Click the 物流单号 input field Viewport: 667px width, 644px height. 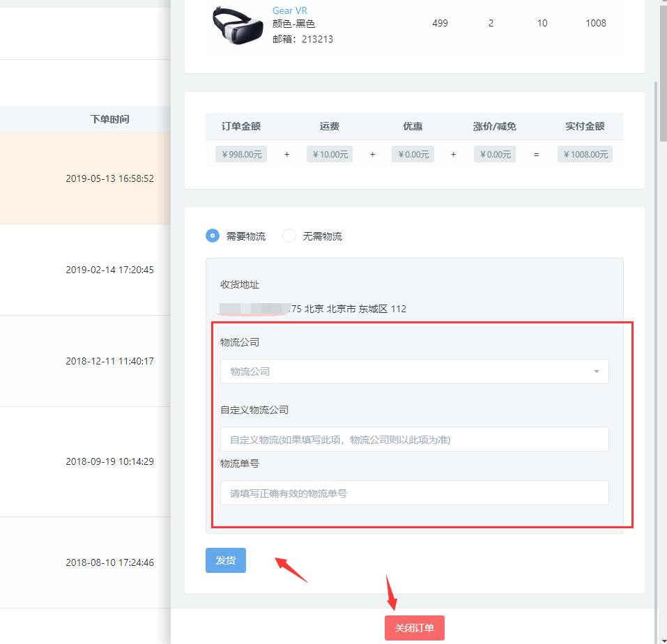(414, 493)
